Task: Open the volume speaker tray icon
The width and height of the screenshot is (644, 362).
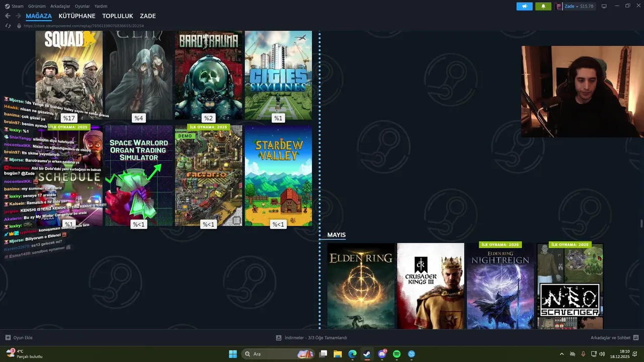Action: pyautogui.click(x=602, y=354)
